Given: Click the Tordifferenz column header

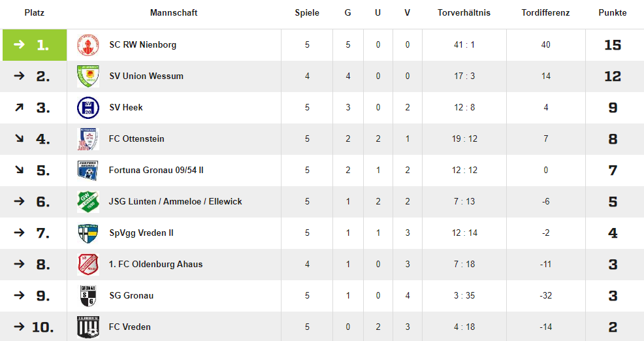Looking at the screenshot, I should click(x=545, y=12).
